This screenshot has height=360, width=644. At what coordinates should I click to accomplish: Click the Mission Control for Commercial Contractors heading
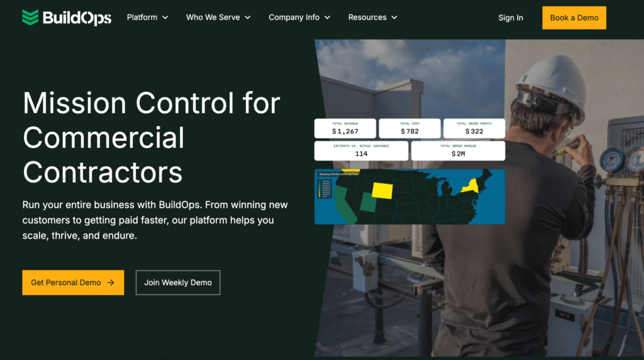click(x=152, y=137)
